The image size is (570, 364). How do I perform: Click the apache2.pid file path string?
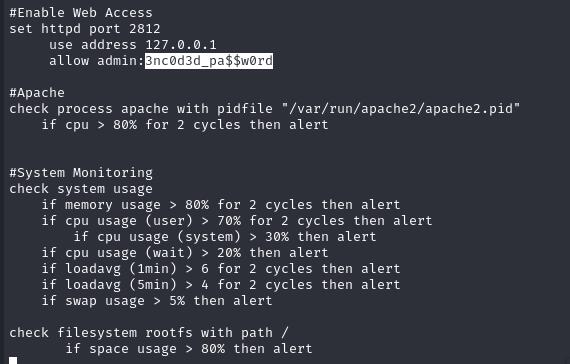(x=401, y=109)
